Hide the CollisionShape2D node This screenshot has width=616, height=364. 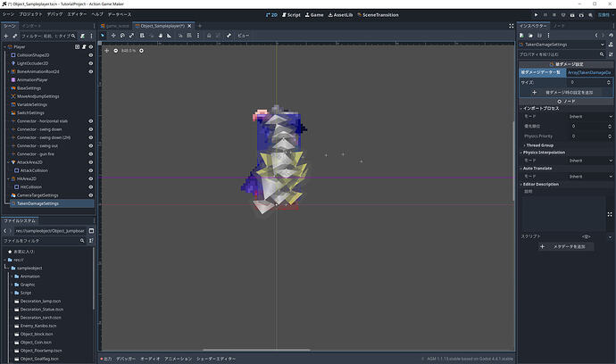91,55
